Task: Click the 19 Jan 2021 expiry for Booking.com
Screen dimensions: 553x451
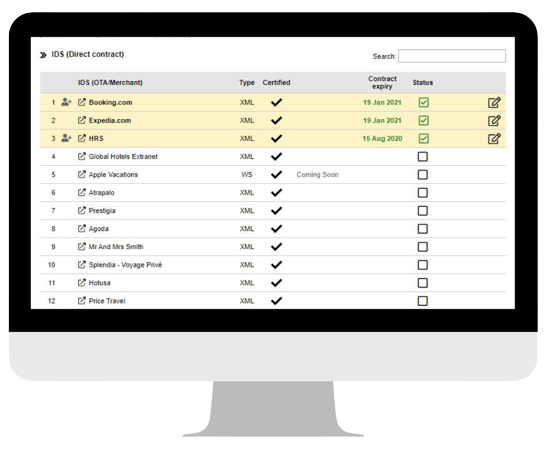Action: pyautogui.click(x=382, y=102)
